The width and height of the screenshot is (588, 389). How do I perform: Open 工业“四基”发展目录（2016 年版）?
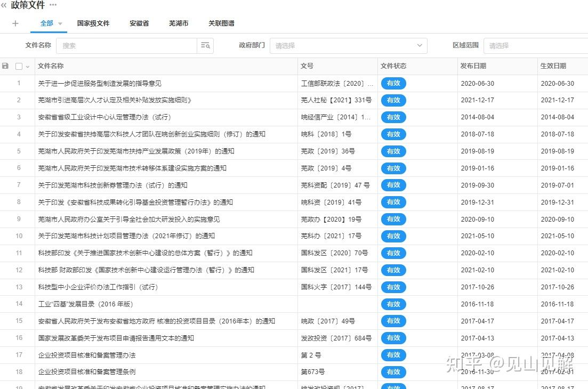[x=85, y=304]
